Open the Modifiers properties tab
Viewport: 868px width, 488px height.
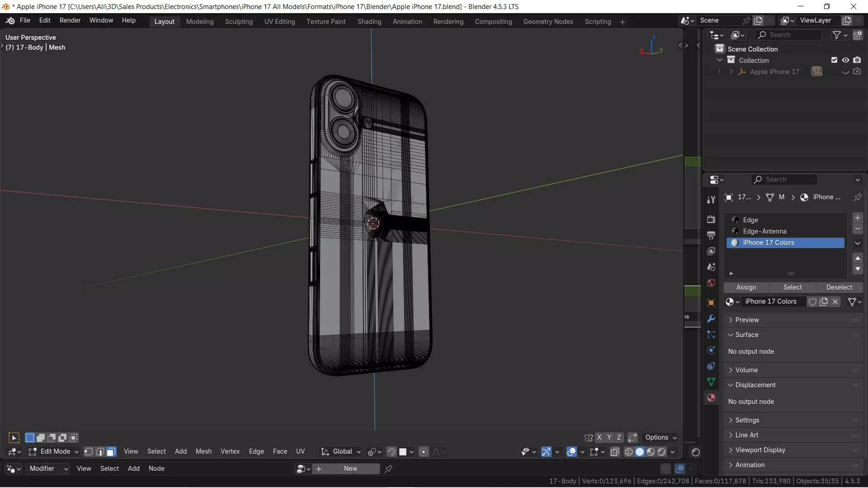[711, 319]
